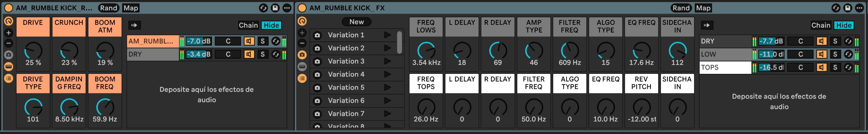Viewport: 868px width, 134px height.
Task: Open more options menu of AM_RUMBLE KICK_FX
Action: [859, 8]
